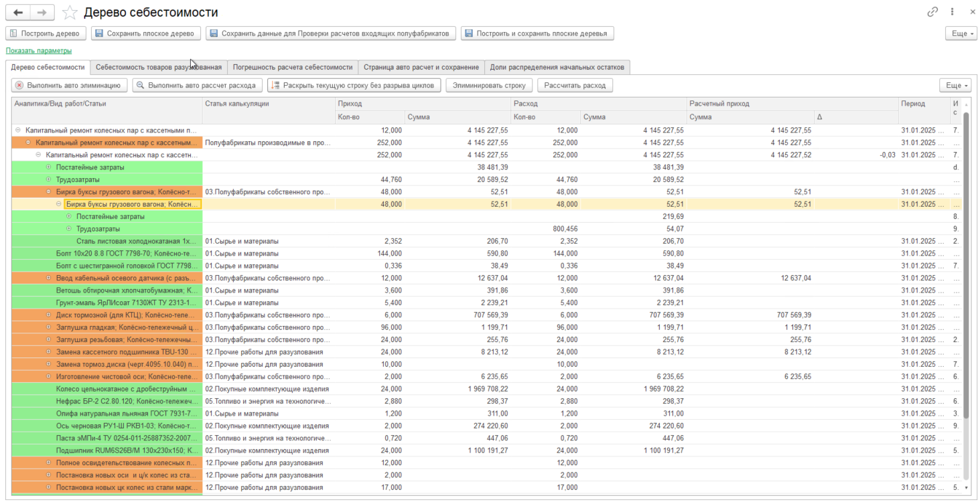
Task: Open the top-right Еще dropdown
Action: pos(961,33)
